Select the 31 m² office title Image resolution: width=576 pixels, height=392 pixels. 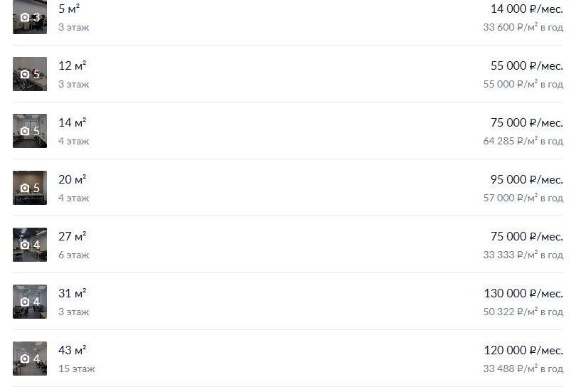point(72,294)
